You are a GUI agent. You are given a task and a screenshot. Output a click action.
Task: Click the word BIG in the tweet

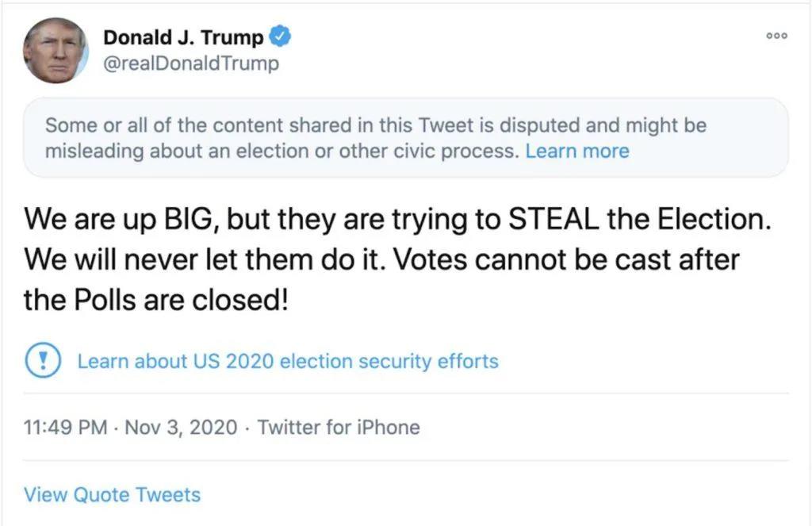pyautogui.click(x=180, y=219)
